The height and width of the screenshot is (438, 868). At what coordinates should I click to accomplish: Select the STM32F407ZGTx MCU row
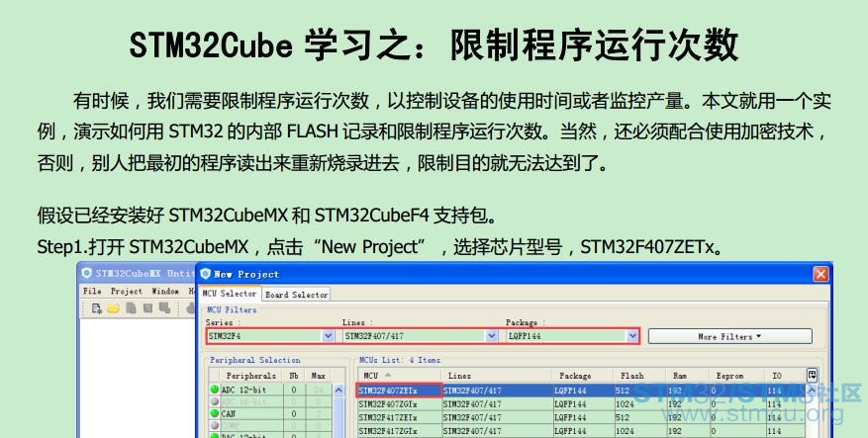(581, 404)
